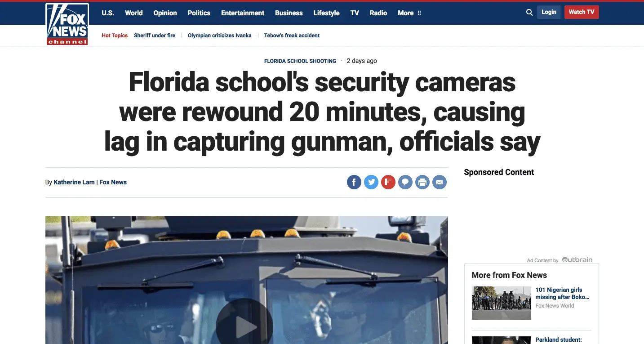Select the Opinion menu item
This screenshot has height=344, width=644.
165,13
